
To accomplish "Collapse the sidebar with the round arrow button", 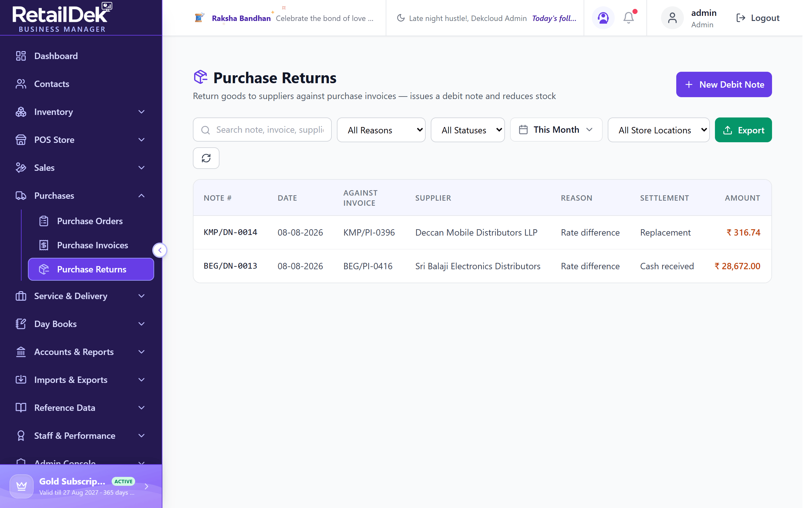I will coord(160,250).
